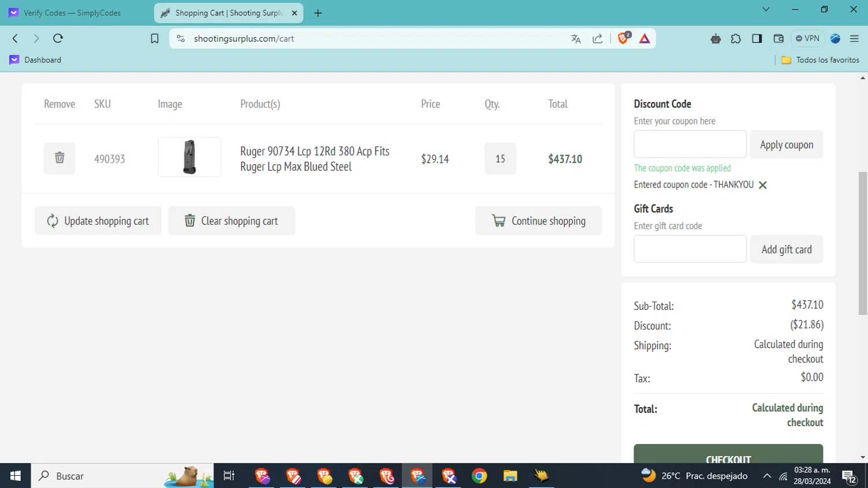
Task: Go forward in browser history
Action: pos(36,39)
